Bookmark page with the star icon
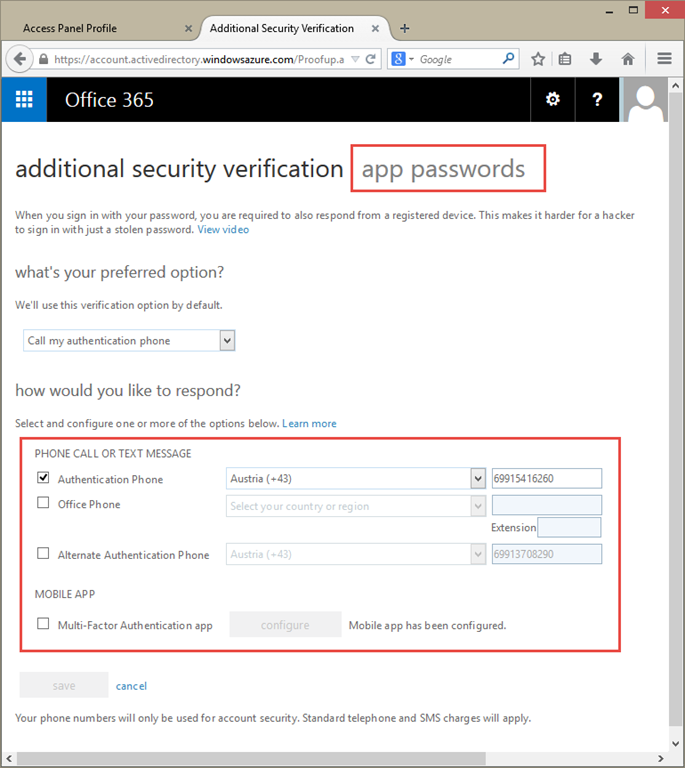The height and width of the screenshot is (768, 685). (538, 59)
